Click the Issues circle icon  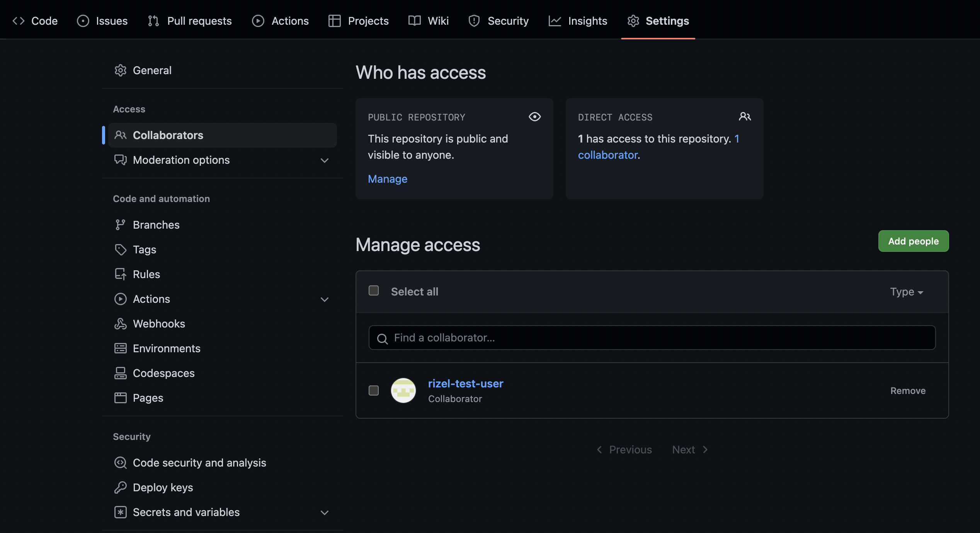coord(83,21)
